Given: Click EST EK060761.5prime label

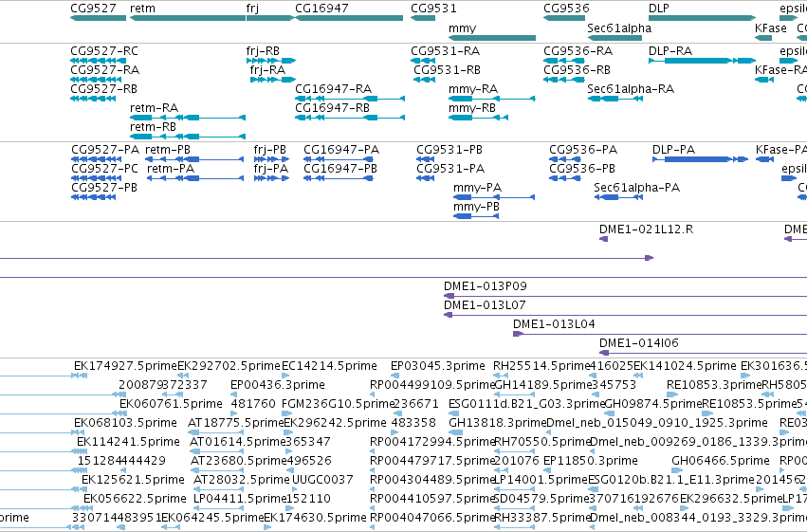Looking at the screenshot, I should tap(171, 404).
